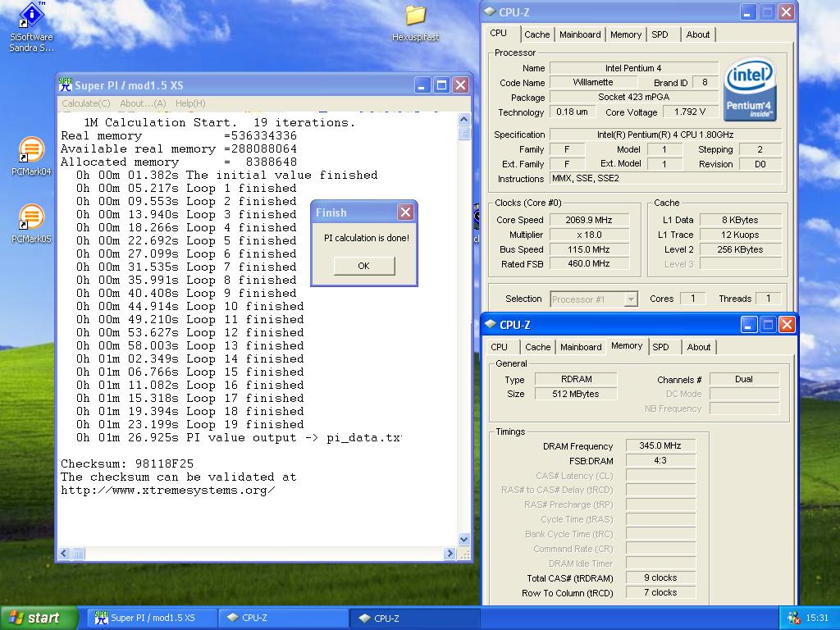Screen dimensions: 840x630
Task: Click the Bus Speed 115.0 MHz value
Action: tap(589, 249)
